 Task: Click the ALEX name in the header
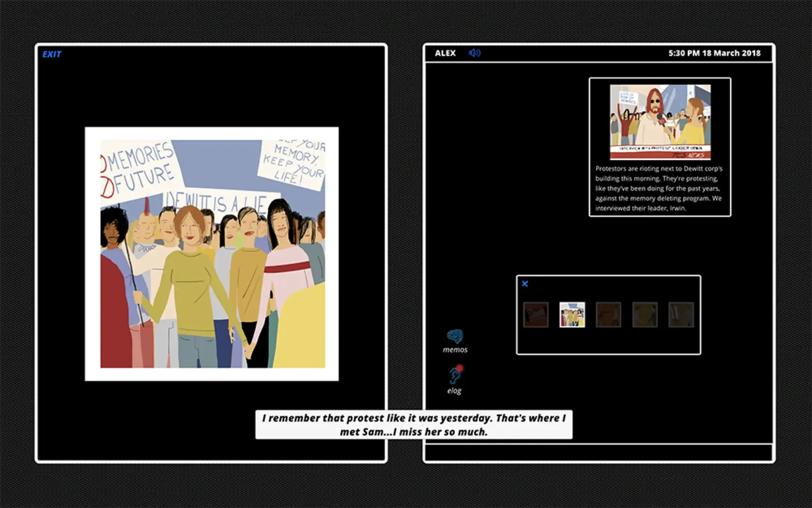pos(445,53)
